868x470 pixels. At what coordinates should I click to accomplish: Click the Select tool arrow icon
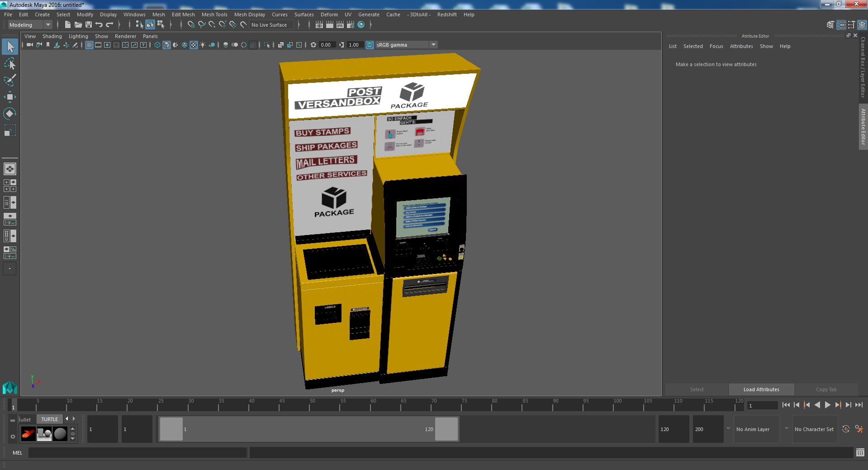(10, 47)
